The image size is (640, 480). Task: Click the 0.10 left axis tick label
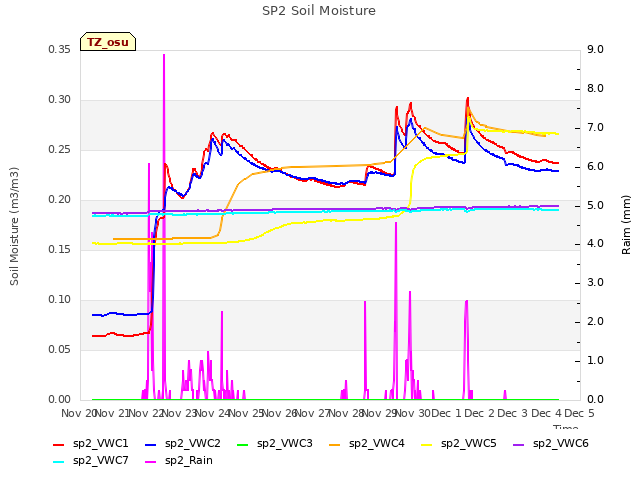(59, 300)
